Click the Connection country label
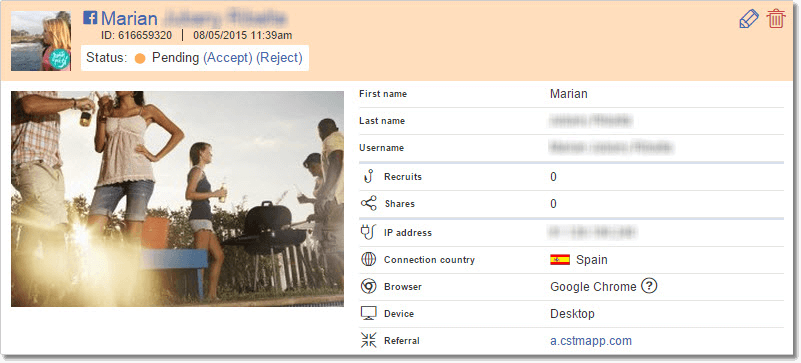The width and height of the screenshot is (801, 363). (429, 259)
